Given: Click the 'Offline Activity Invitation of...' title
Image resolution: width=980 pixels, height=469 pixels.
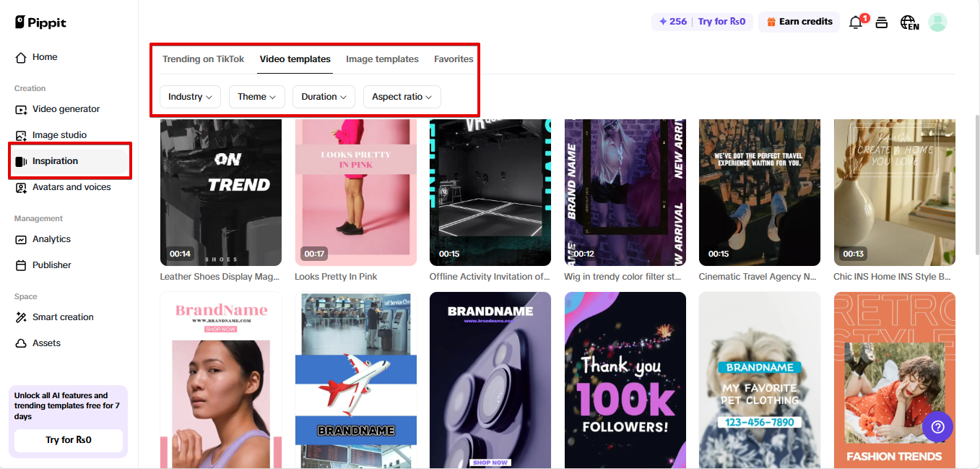Looking at the screenshot, I should [x=490, y=277].
